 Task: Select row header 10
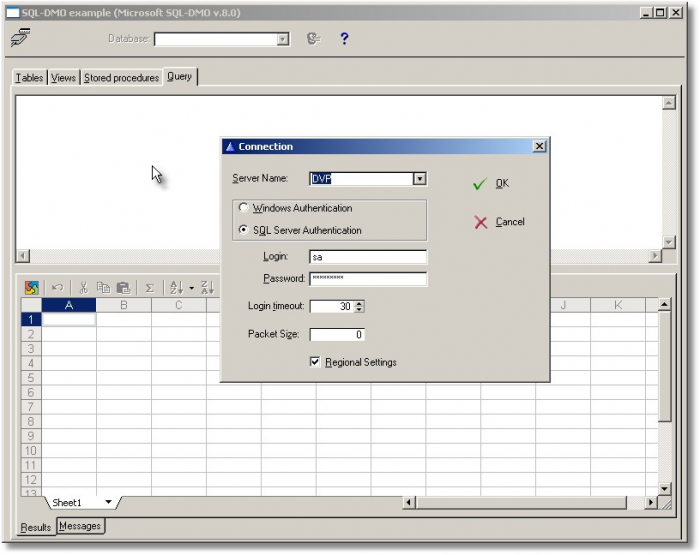click(x=31, y=451)
